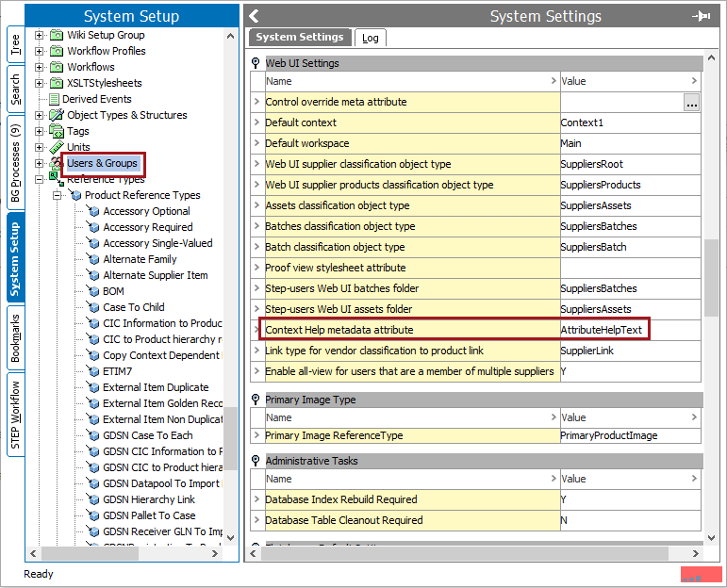Click the Derived Events document icon
The height and width of the screenshot is (588, 727).
(x=54, y=99)
